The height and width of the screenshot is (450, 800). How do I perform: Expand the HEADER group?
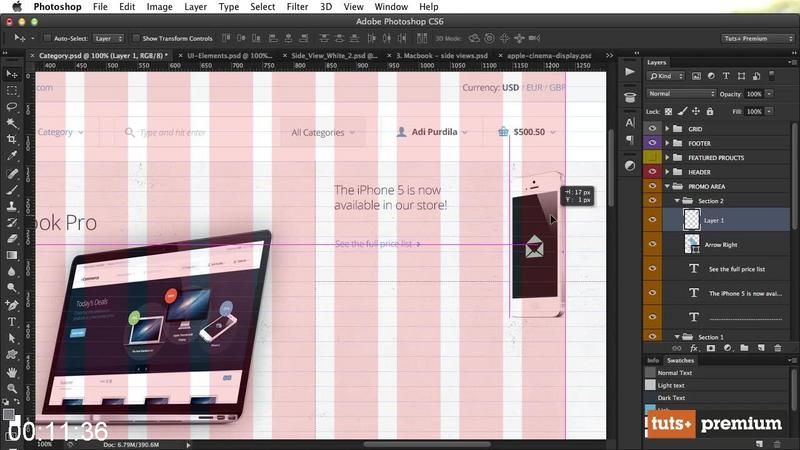point(667,171)
